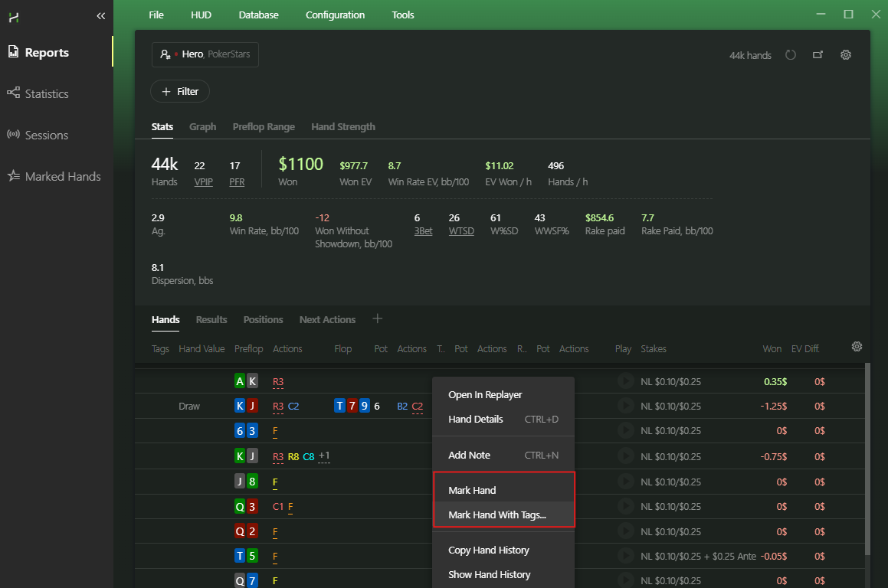Screen dimensions: 888x588
Task: Play the J 8 hand in replayer
Action: tap(625, 481)
